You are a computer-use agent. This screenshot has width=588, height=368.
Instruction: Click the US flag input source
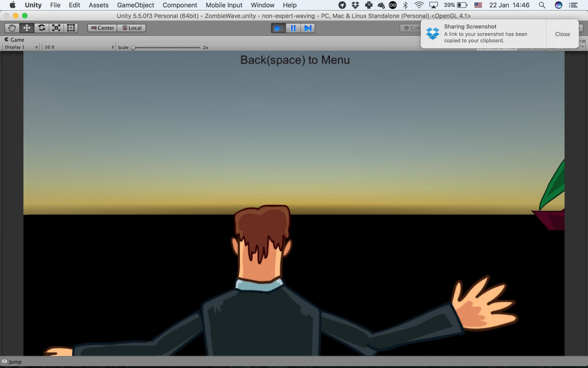pyautogui.click(x=478, y=5)
